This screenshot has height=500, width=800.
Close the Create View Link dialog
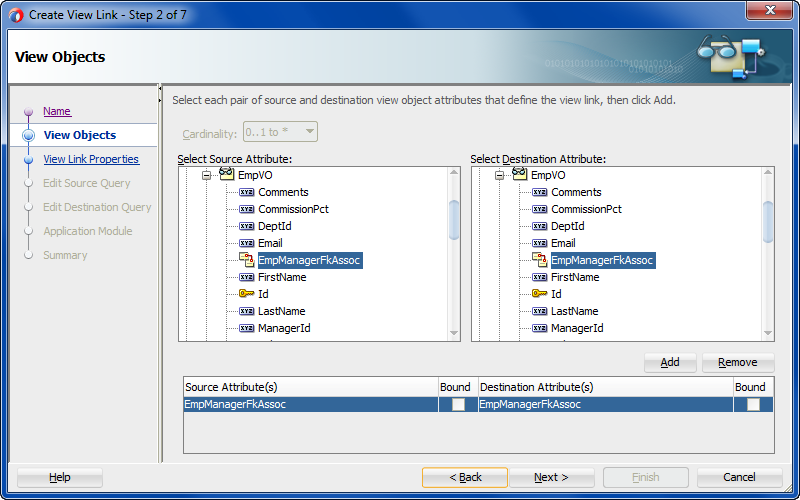coord(770,10)
